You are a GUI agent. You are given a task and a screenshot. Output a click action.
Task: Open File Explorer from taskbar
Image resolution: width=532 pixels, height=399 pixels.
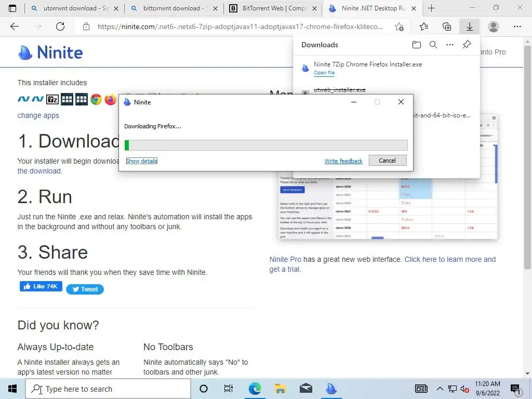tap(280, 389)
